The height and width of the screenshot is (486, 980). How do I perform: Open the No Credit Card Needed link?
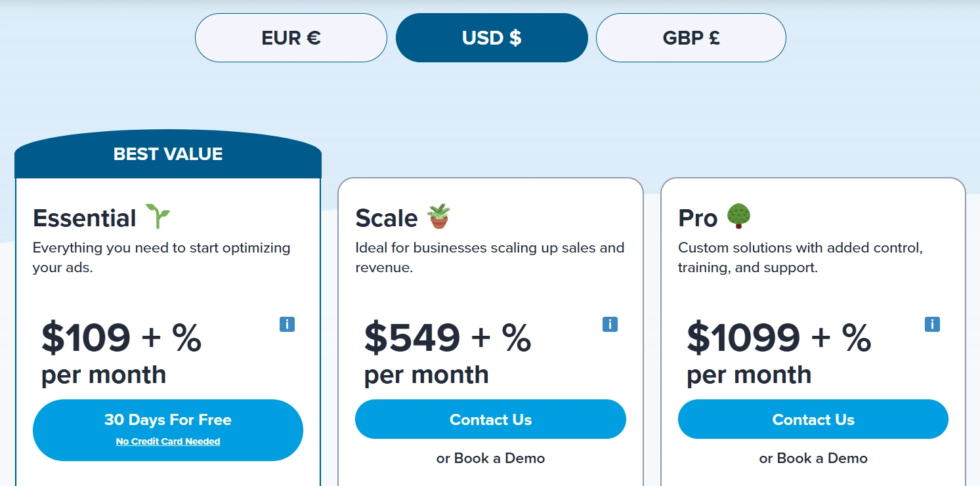coord(167,441)
